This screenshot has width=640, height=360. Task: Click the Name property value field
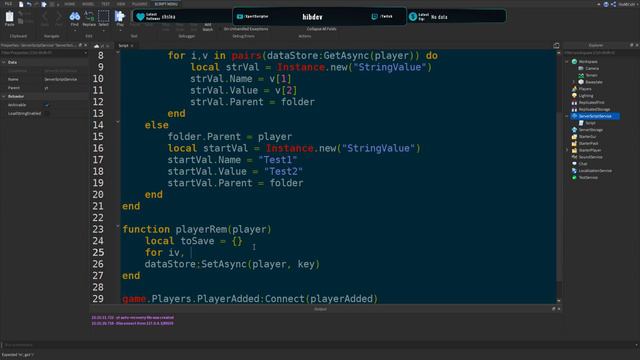click(65, 79)
